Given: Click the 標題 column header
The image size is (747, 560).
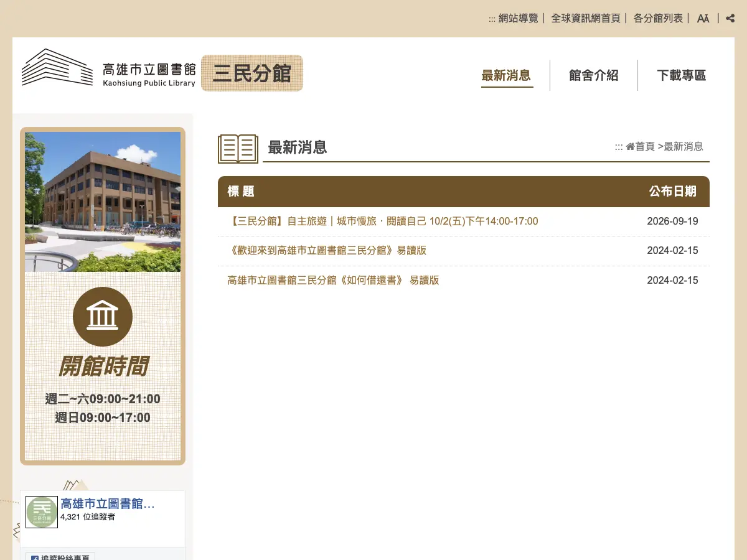Looking at the screenshot, I should pyautogui.click(x=241, y=192).
